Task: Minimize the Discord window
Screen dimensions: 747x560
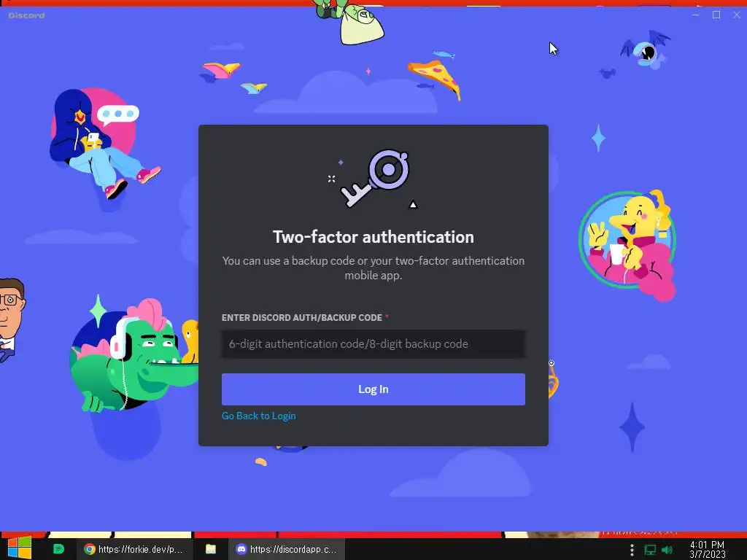Action: point(695,15)
